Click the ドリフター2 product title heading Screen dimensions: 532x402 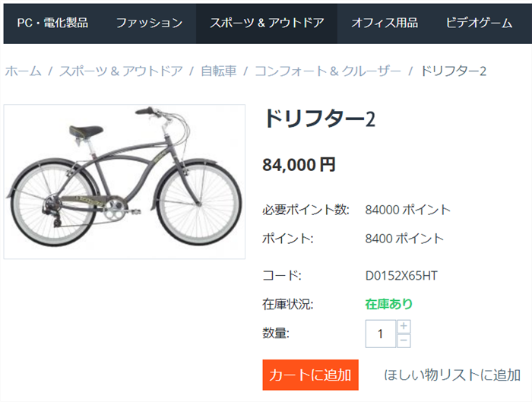click(319, 119)
